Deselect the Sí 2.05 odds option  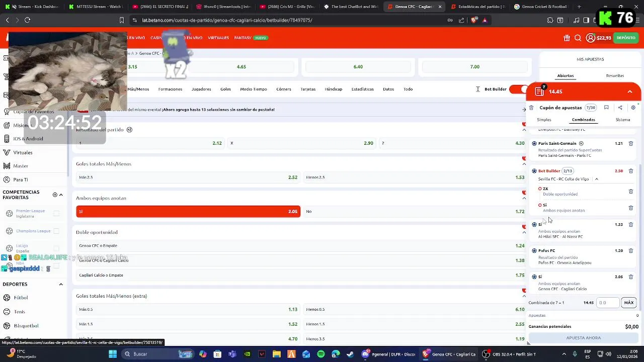[188, 211]
